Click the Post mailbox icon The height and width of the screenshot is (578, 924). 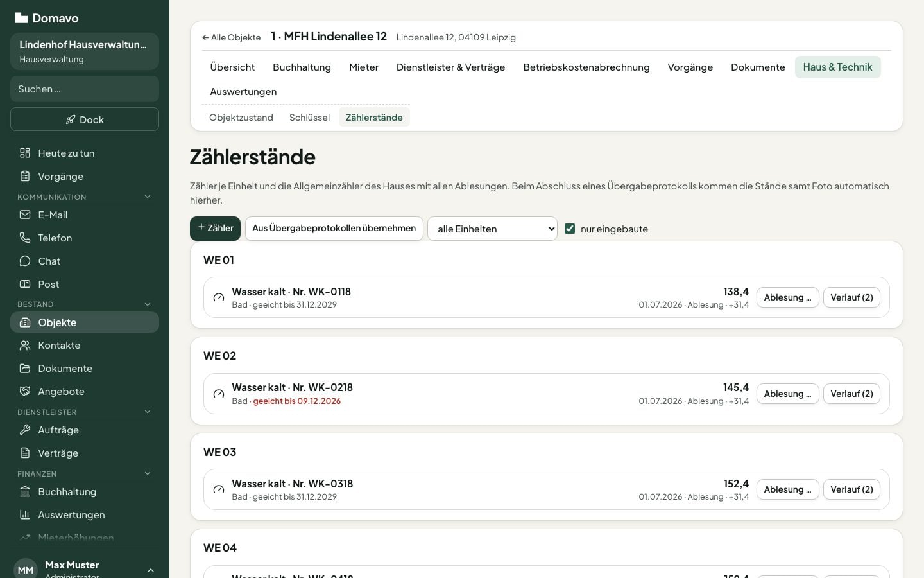(25, 284)
